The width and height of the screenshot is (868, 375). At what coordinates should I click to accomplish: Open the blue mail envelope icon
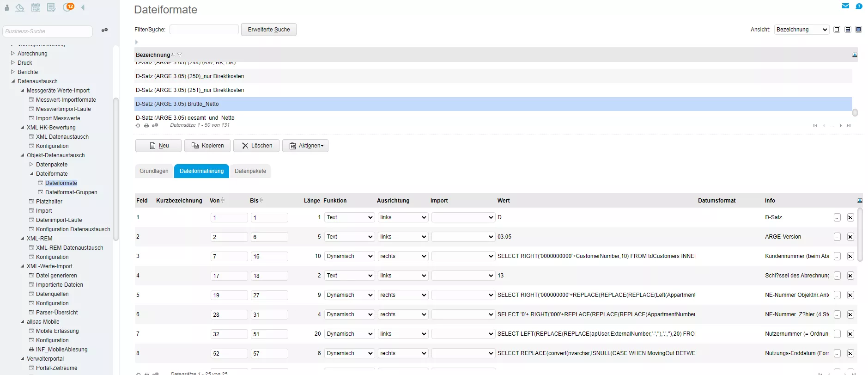[845, 6]
